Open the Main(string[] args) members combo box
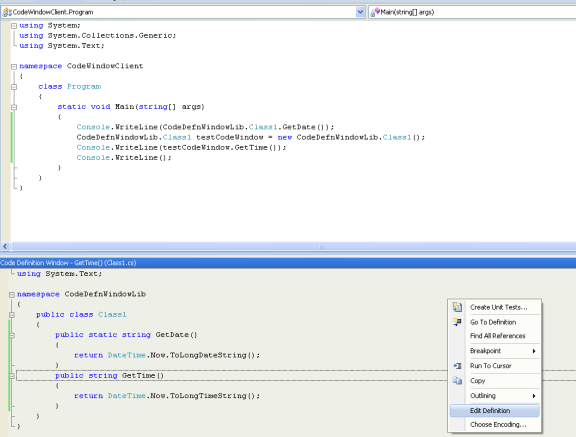Viewport: 576px width, 437px height. (x=472, y=12)
